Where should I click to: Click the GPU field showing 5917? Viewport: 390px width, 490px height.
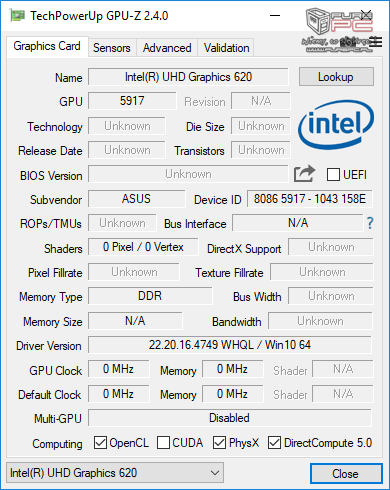(132, 101)
